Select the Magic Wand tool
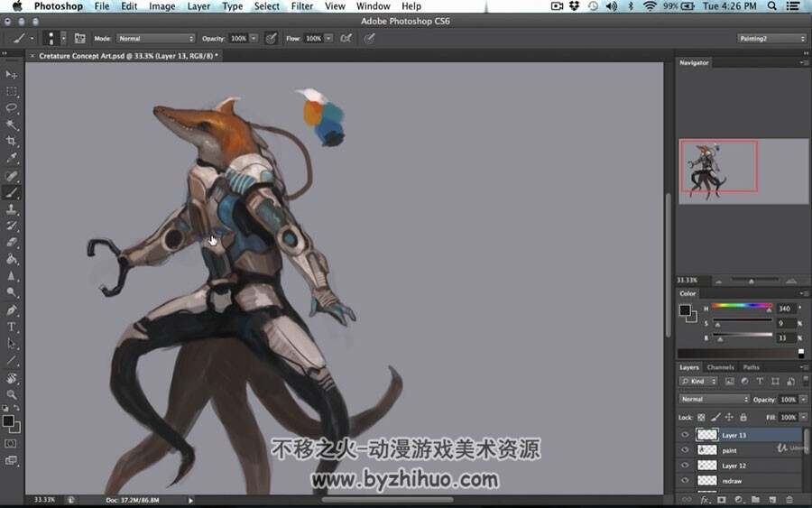Image resolution: width=812 pixels, height=508 pixels. [x=11, y=125]
